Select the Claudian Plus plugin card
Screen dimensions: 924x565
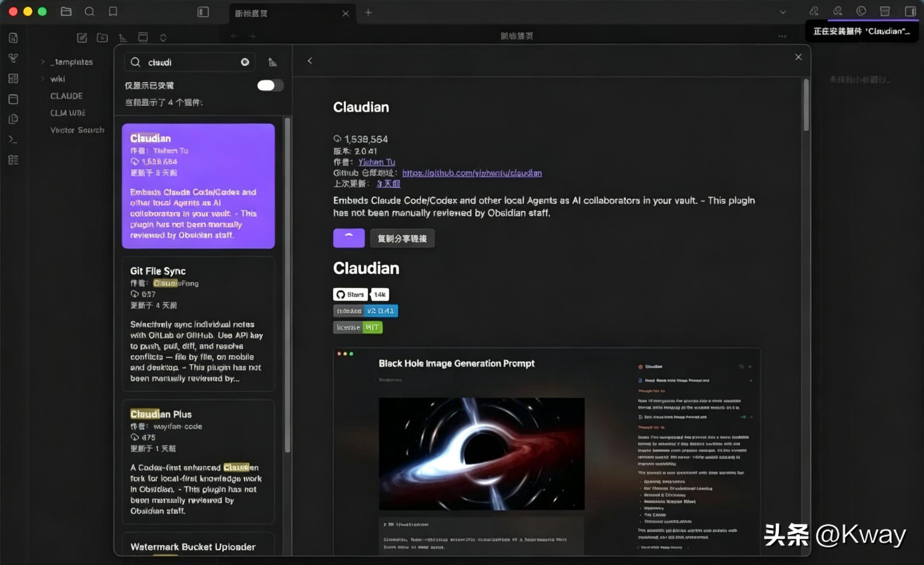pos(198,461)
